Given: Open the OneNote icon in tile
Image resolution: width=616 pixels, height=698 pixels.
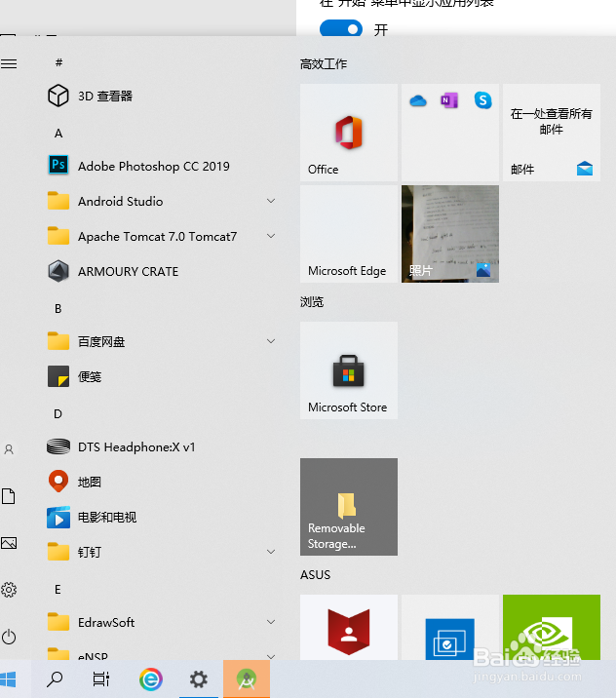Looking at the screenshot, I should point(449,100).
